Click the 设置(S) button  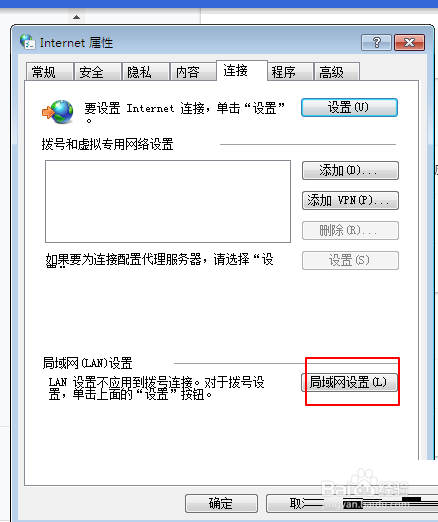click(x=350, y=260)
